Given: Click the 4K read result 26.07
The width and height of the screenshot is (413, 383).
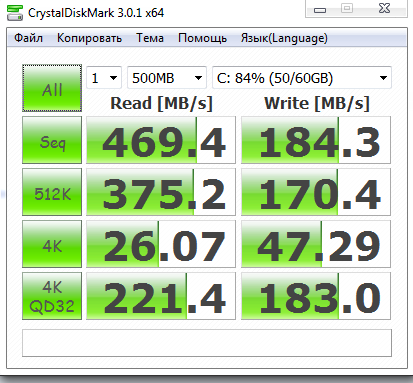Looking at the screenshot, I should pos(161,244).
